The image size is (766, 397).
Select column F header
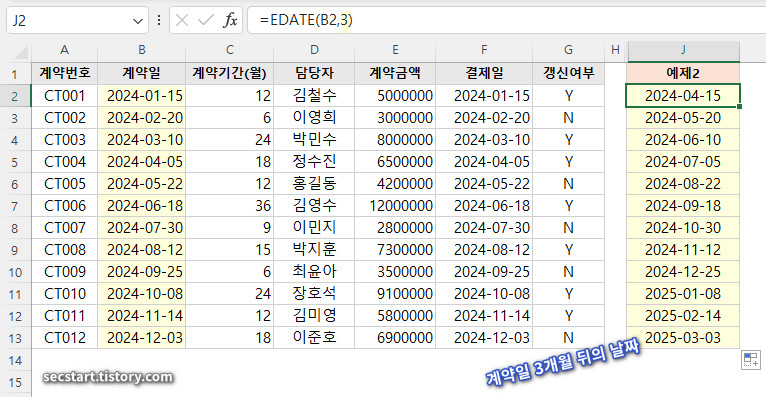point(484,50)
